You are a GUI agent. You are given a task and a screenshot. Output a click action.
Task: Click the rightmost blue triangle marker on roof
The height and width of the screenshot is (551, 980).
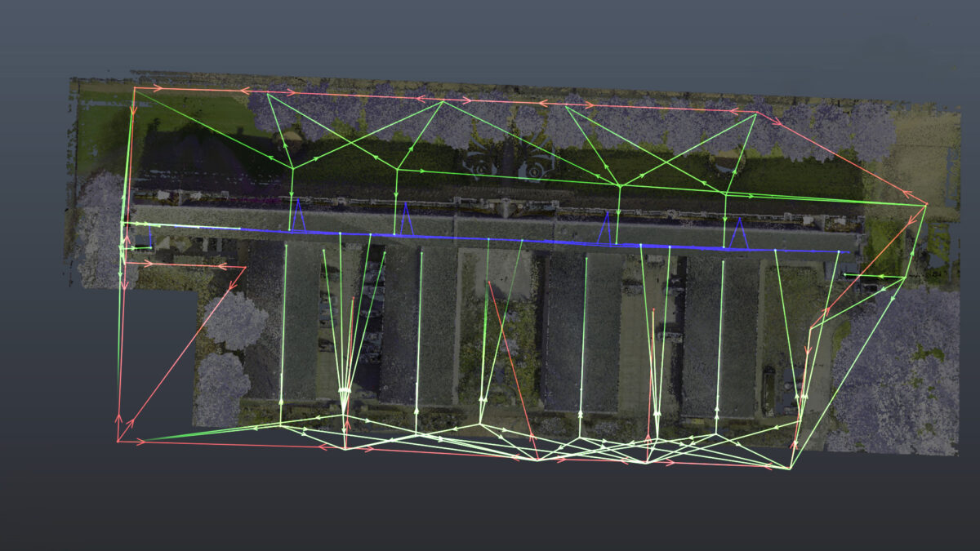tap(739, 235)
